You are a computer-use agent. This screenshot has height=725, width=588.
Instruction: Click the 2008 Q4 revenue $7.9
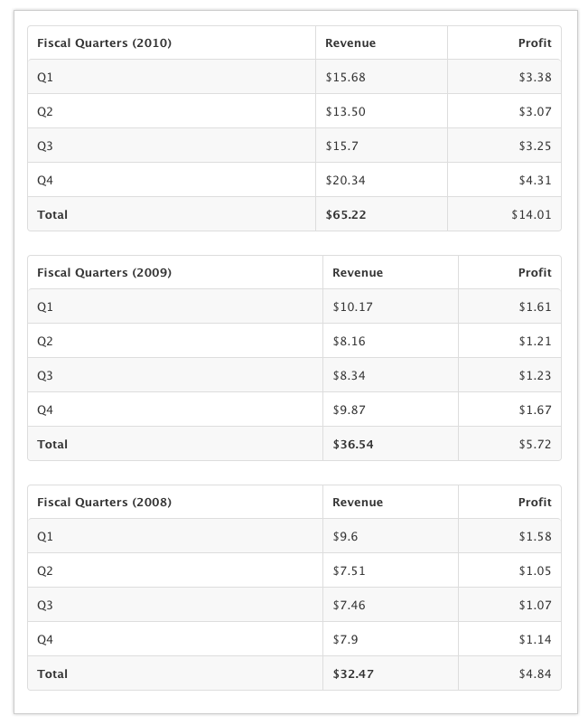[x=345, y=639]
